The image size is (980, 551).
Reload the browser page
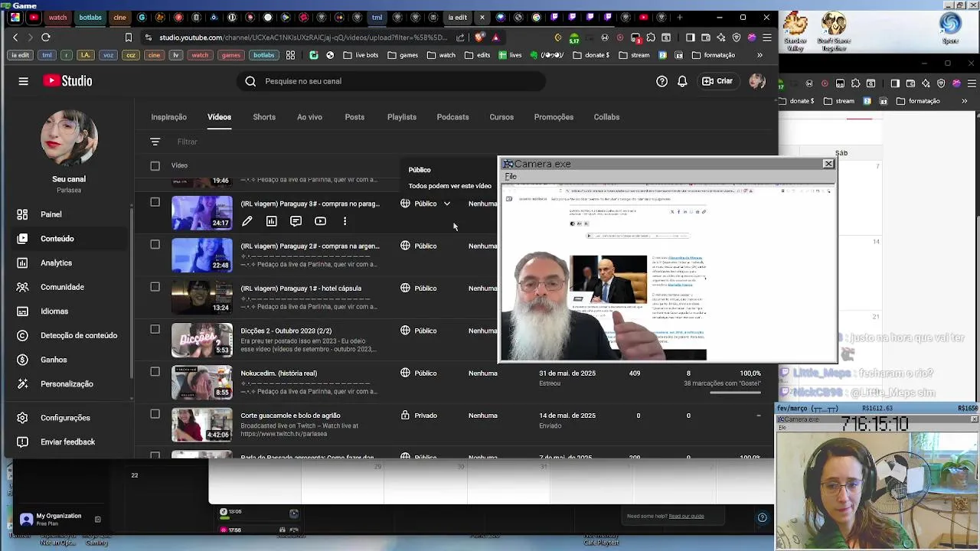tap(46, 37)
